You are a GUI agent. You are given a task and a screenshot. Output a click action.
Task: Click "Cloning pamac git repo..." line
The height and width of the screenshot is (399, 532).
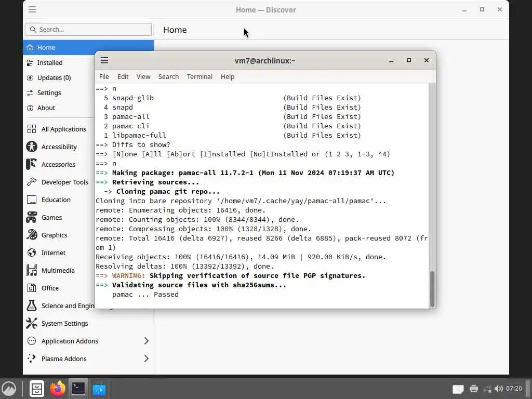(x=168, y=192)
